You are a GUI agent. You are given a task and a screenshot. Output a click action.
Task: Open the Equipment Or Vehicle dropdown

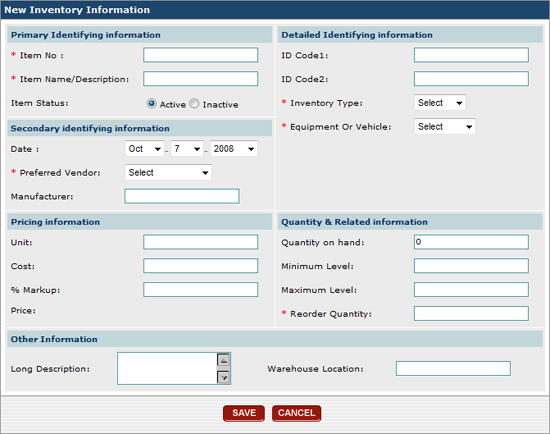pyautogui.click(x=445, y=126)
